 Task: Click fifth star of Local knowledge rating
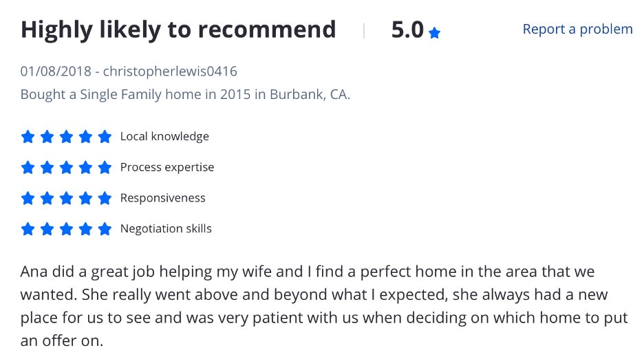[105, 136]
